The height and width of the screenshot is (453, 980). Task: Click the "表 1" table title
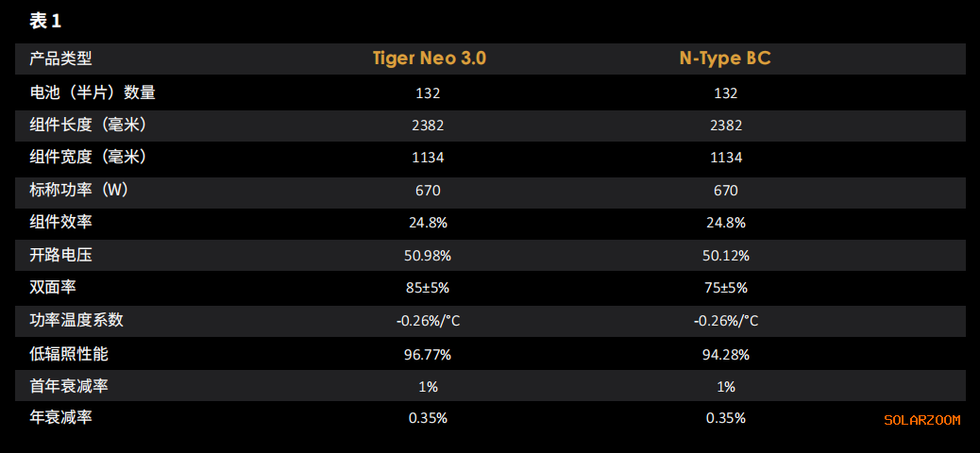tap(45, 21)
